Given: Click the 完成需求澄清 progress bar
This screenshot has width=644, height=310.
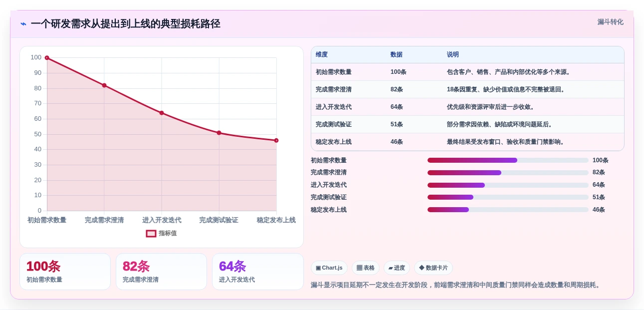Looking at the screenshot, I should (508, 173).
